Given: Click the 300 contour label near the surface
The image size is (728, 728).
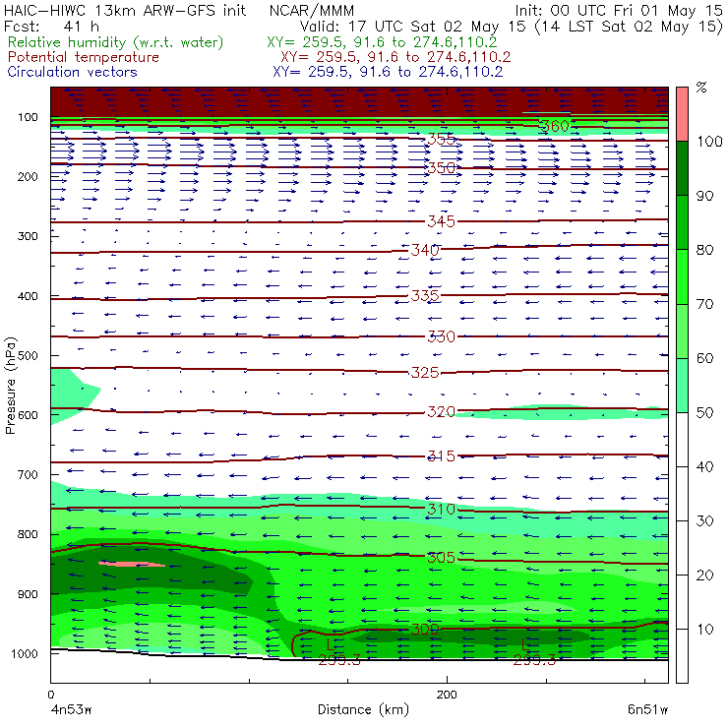Looking at the screenshot, I should click(425, 630).
